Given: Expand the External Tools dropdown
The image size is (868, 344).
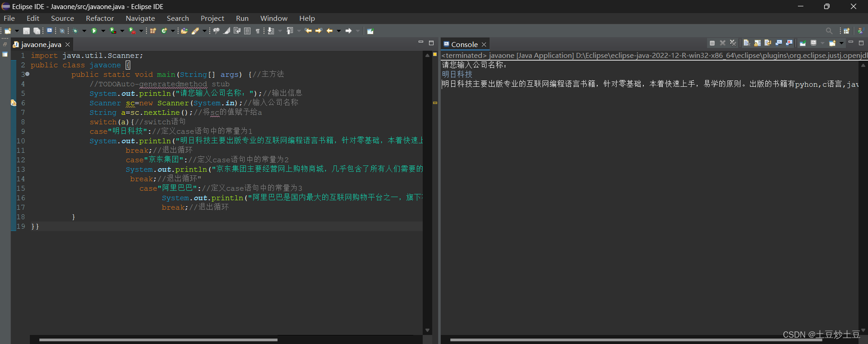Looking at the screenshot, I should point(141,31).
